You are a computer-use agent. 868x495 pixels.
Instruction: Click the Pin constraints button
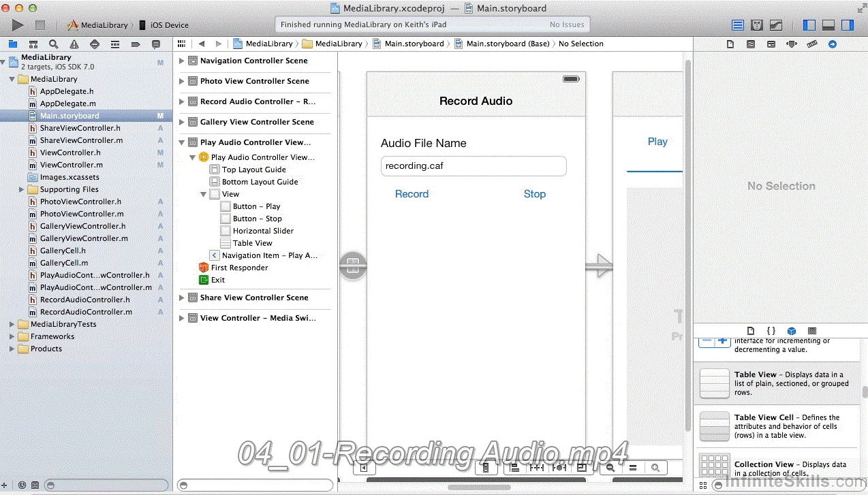[x=537, y=468]
